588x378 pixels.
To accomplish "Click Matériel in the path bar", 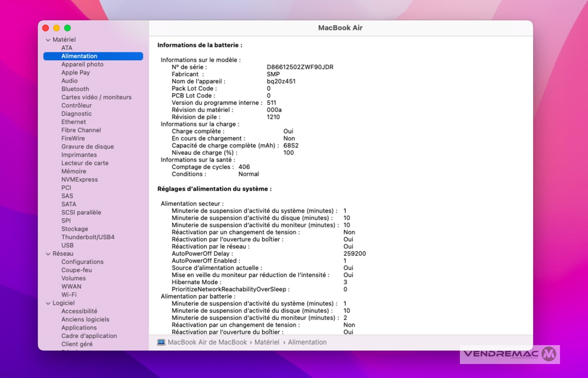I will pyautogui.click(x=267, y=342).
